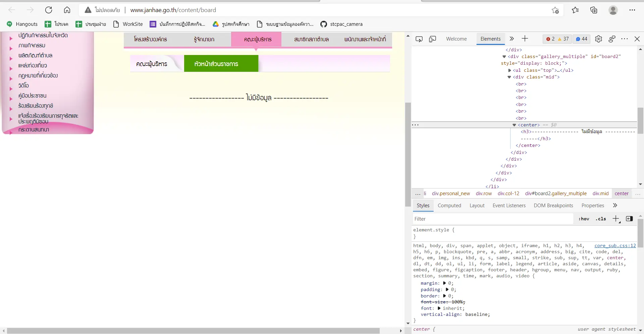Image resolution: width=644 pixels, height=334 pixels.
Task: Expand the font shorthand property
Action: point(439,309)
